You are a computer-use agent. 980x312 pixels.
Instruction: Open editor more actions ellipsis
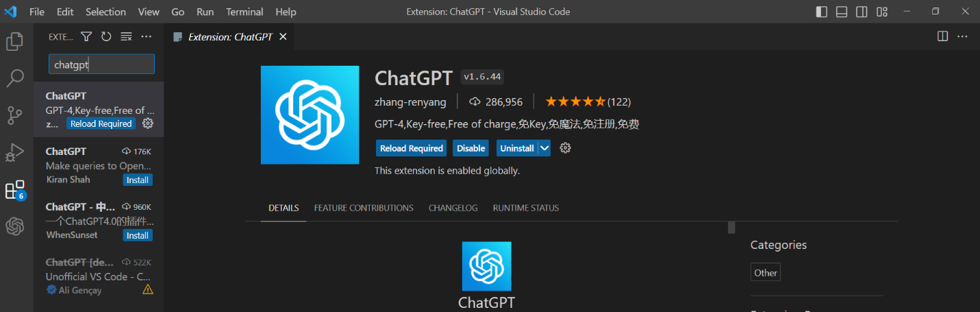tap(962, 36)
